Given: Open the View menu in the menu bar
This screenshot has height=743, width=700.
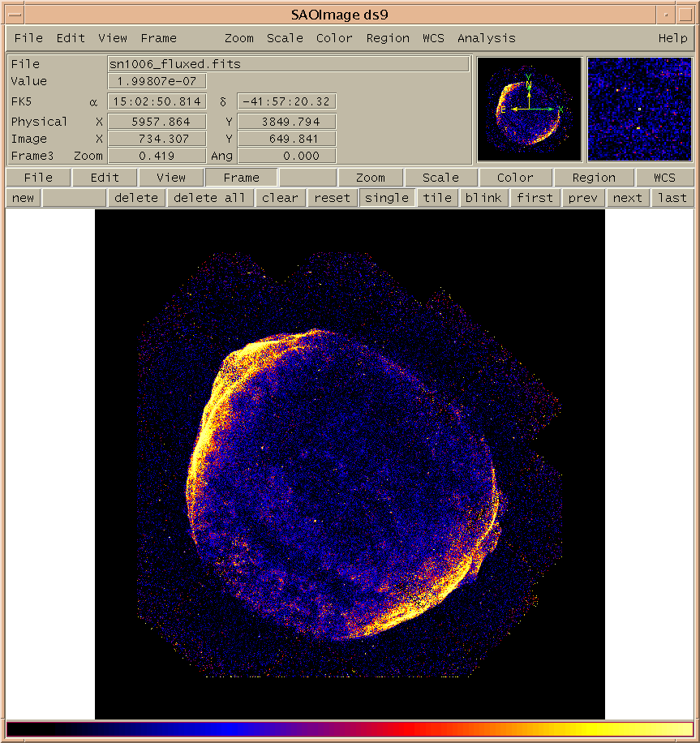Looking at the screenshot, I should pos(112,38).
